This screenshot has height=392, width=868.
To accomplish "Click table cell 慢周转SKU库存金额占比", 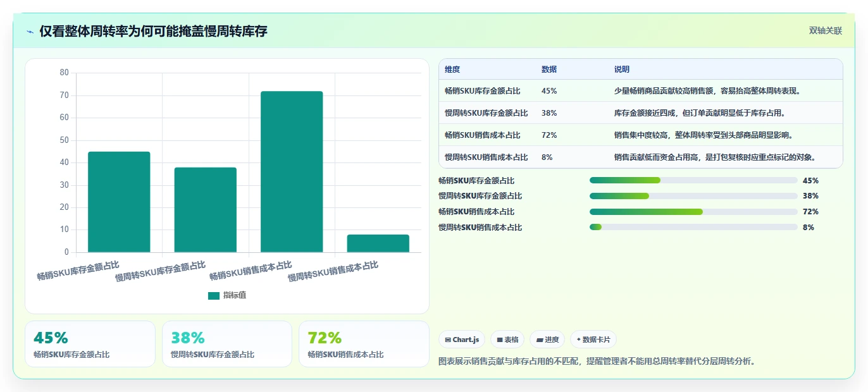I will tap(487, 113).
